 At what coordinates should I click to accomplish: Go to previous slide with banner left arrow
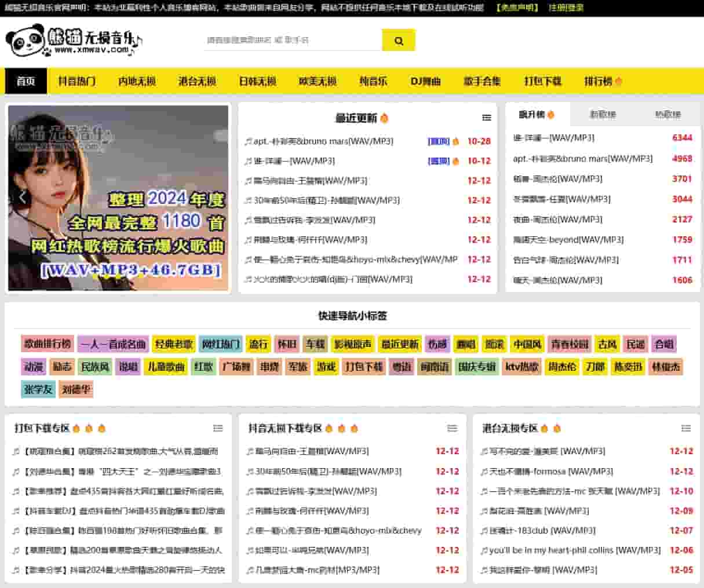22,197
